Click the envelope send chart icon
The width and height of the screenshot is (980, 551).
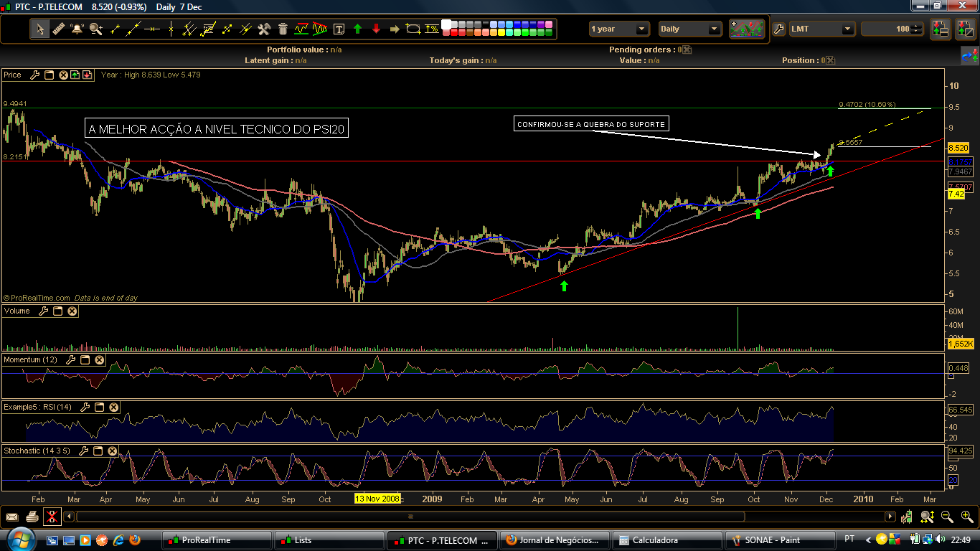pos(12,516)
